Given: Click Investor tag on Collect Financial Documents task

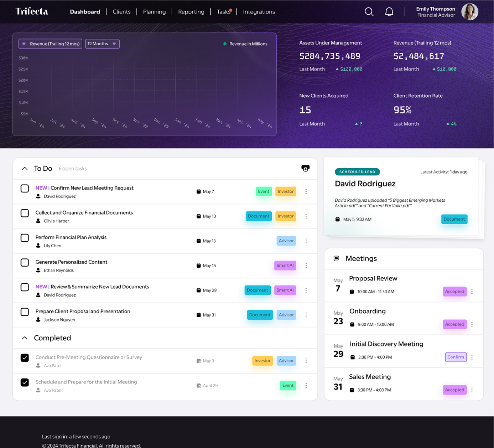Looking at the screenshot, I should (x=286, y=216).
